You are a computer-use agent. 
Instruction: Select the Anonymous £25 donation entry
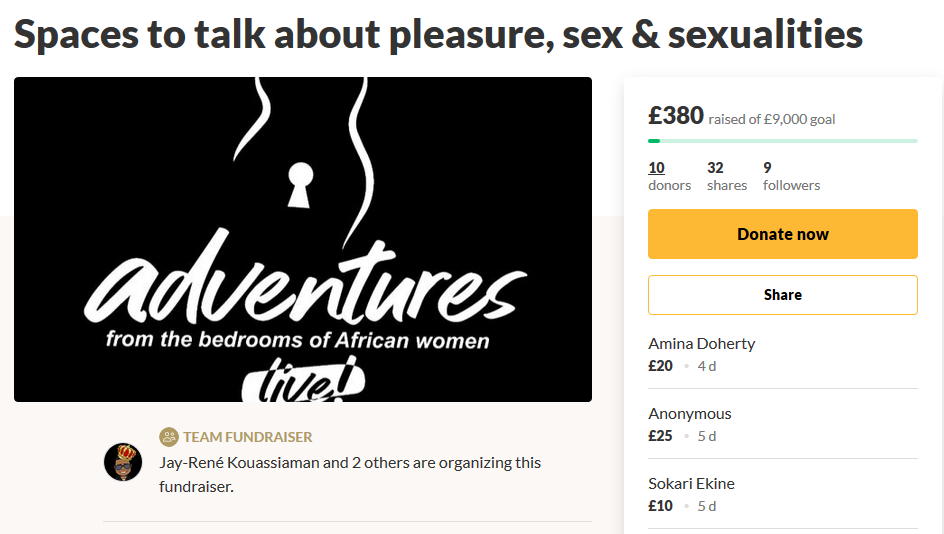point(783,424)
